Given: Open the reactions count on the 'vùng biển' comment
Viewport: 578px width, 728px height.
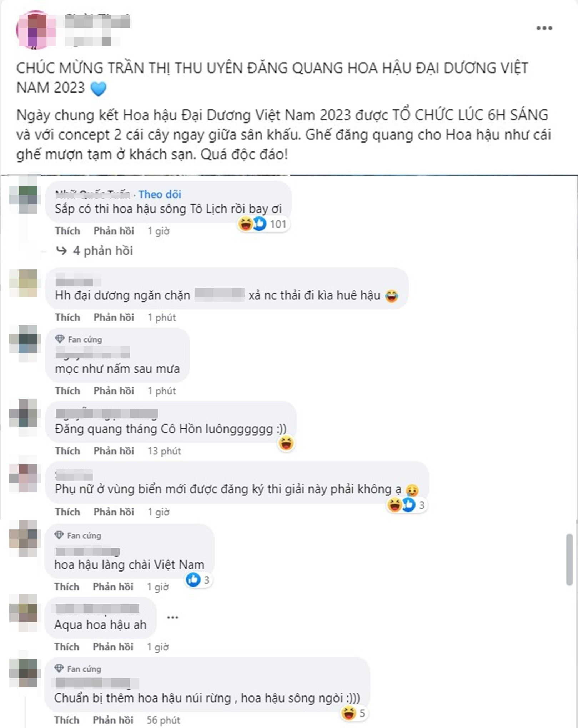Looking at the screenshot, I should tap(407, 505).
